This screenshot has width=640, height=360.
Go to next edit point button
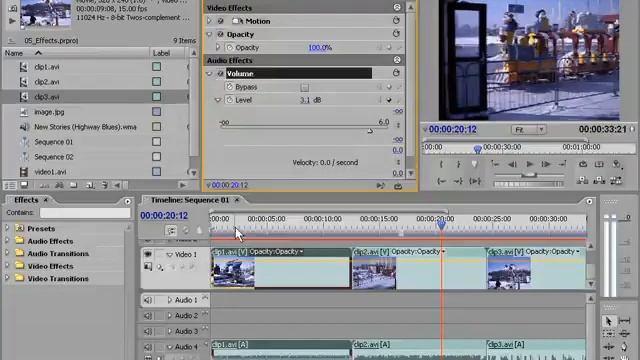pos(562,164)
